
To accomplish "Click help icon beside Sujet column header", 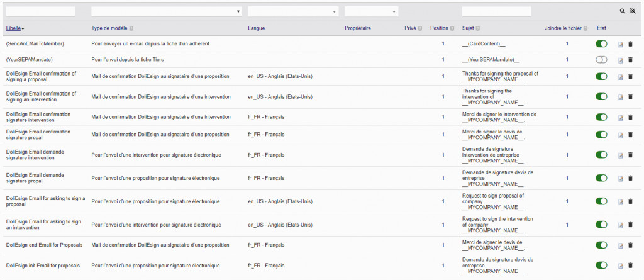I will (479, 28).
